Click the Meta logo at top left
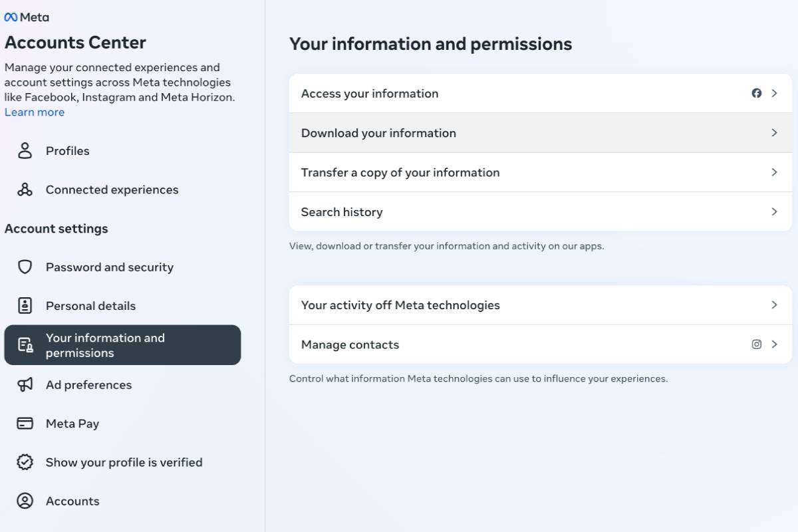 coord(27,17)
